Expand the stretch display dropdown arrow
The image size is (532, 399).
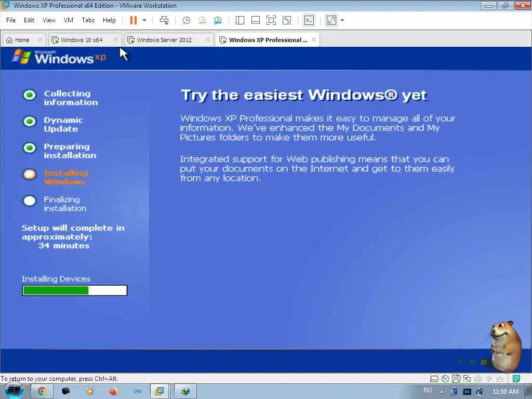tap(342, 20)
